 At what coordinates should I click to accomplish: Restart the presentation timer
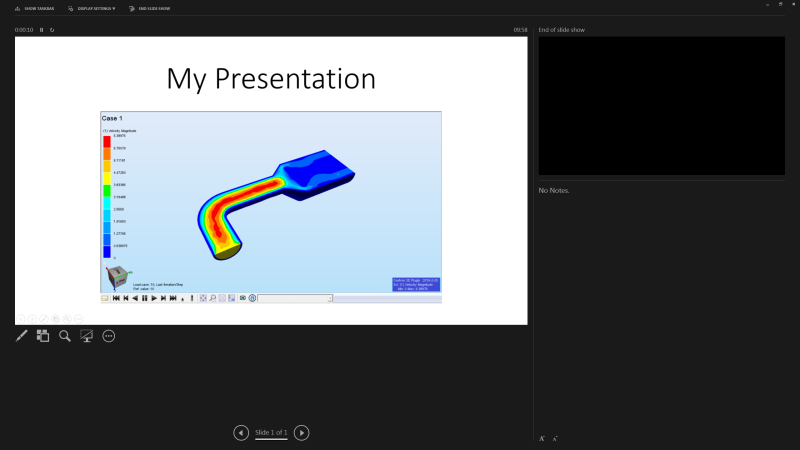[x=52, y=30]
